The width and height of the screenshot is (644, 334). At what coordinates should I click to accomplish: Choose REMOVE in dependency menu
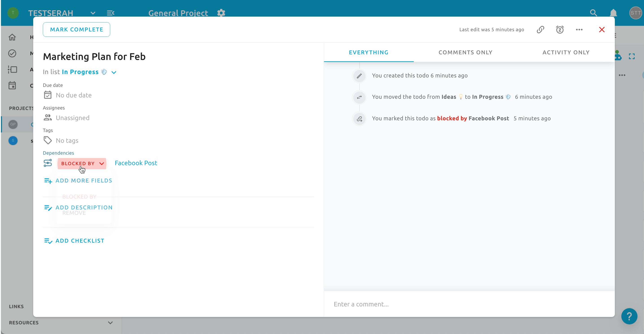74,213
